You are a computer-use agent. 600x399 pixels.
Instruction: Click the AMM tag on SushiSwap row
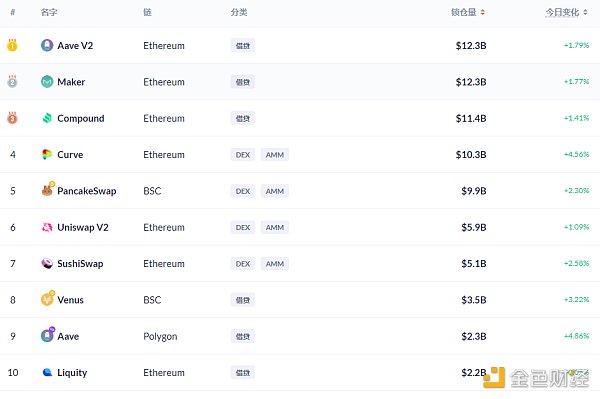click(x=275, y=264)
